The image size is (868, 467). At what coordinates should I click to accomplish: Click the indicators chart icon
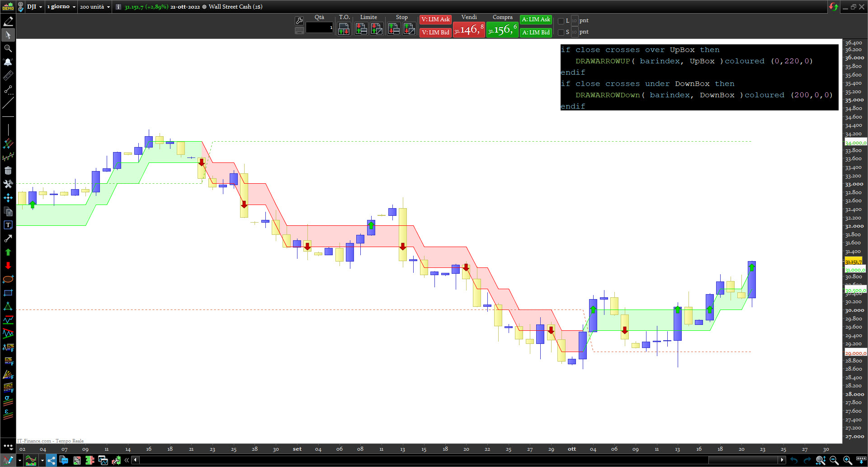pyautogui.click(x=31, y=460)
